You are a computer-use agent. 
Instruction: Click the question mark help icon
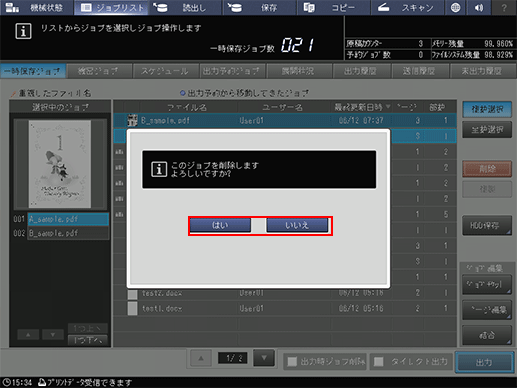(x=504, y=8)
